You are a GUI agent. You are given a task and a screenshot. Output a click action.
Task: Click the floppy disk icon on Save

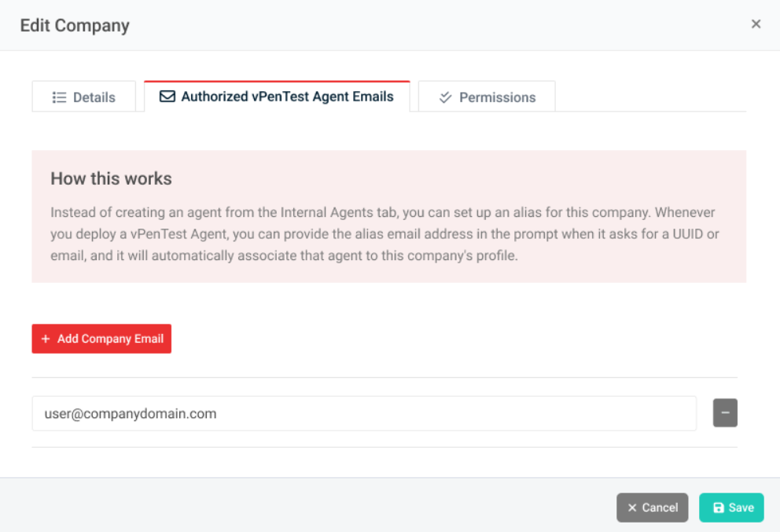click(x=718, y=508)
